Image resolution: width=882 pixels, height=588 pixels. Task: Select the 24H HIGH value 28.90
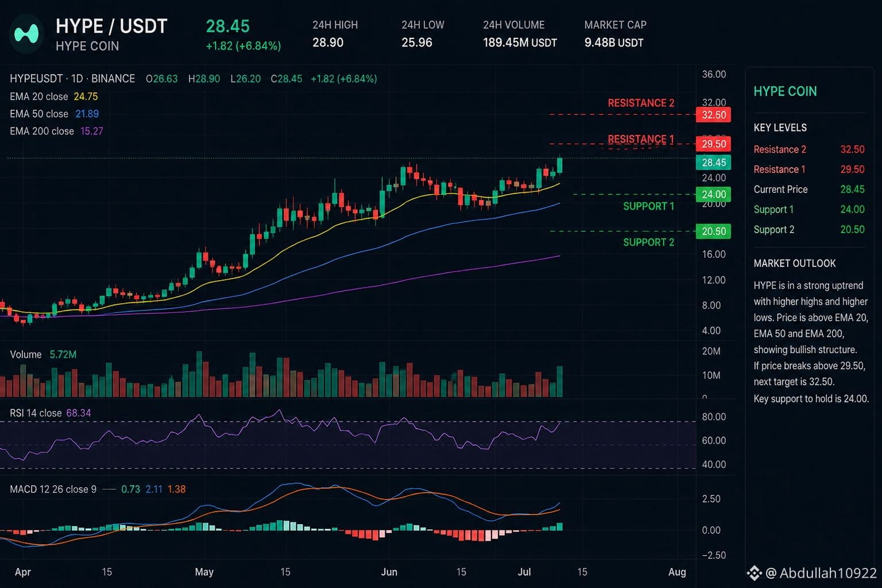point(328,42)
